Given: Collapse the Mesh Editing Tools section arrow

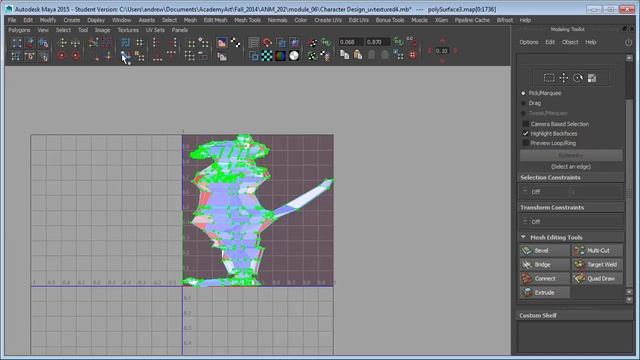Looking at the screenshot, I should click(x=523, y=237).
